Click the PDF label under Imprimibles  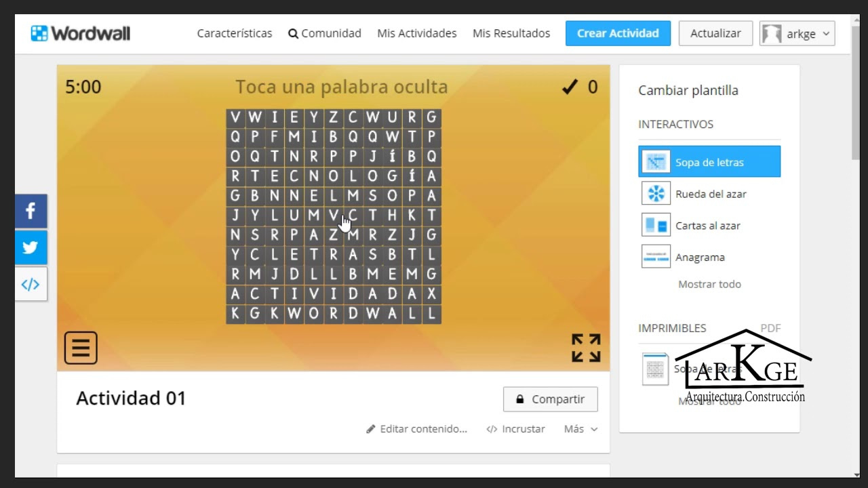pyautogui.click(x=770, y=328)
